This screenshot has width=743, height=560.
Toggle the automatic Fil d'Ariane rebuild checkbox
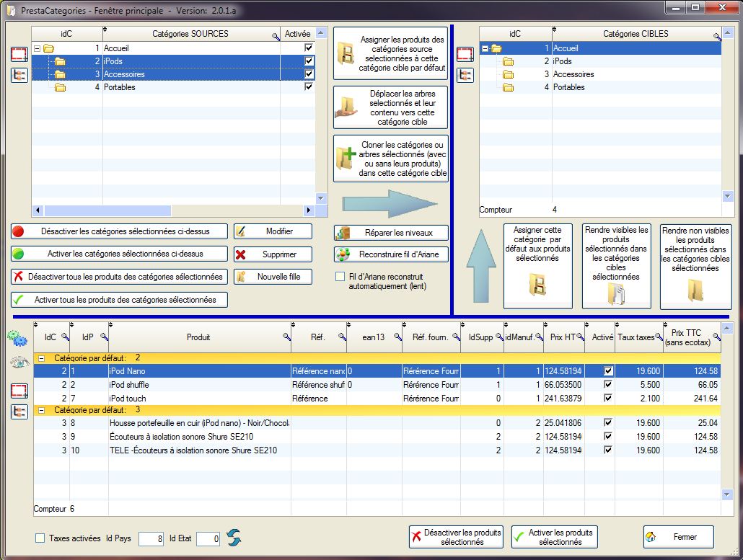(x=340, y=276)
